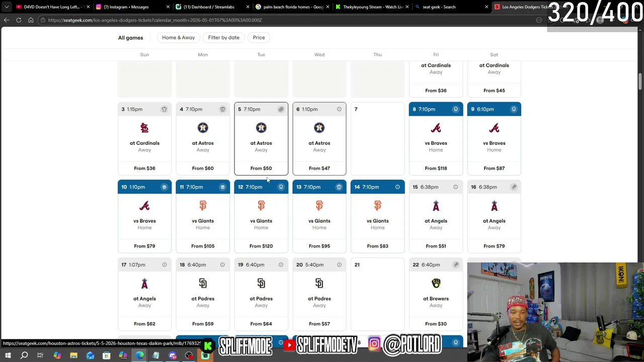
Task: Click the promo icon on May 4 game
Action: pos(222,109)
